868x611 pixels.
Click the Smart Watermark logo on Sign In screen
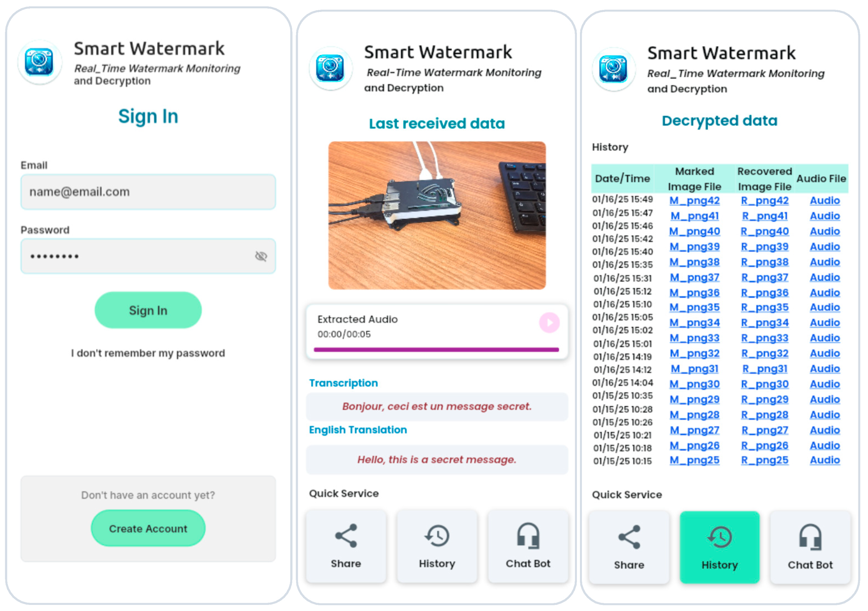(40, 62)
